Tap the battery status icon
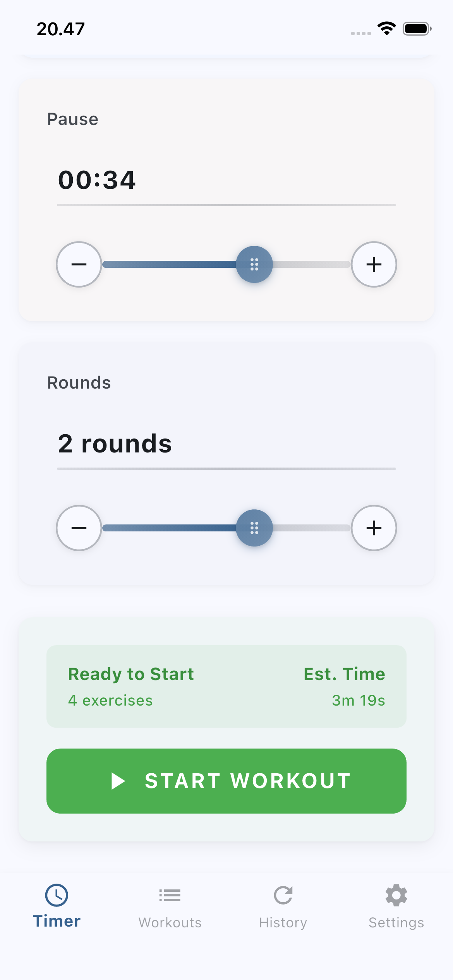This screenshot has width=453, height=980. tap(417, 29)
